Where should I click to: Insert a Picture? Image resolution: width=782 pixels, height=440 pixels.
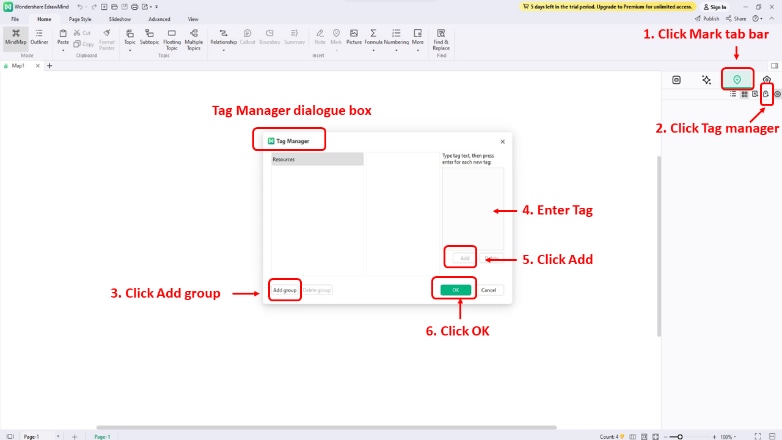(x=354, y=37)
